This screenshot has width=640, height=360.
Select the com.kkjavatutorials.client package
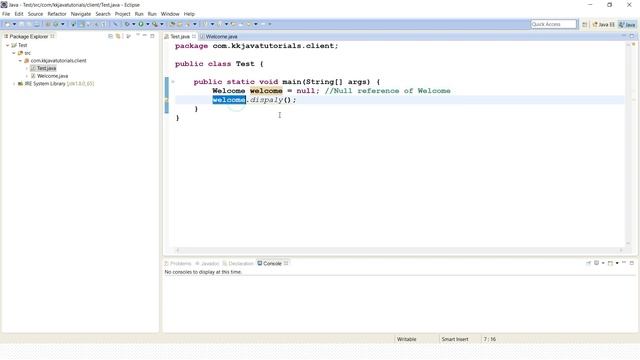58,60
